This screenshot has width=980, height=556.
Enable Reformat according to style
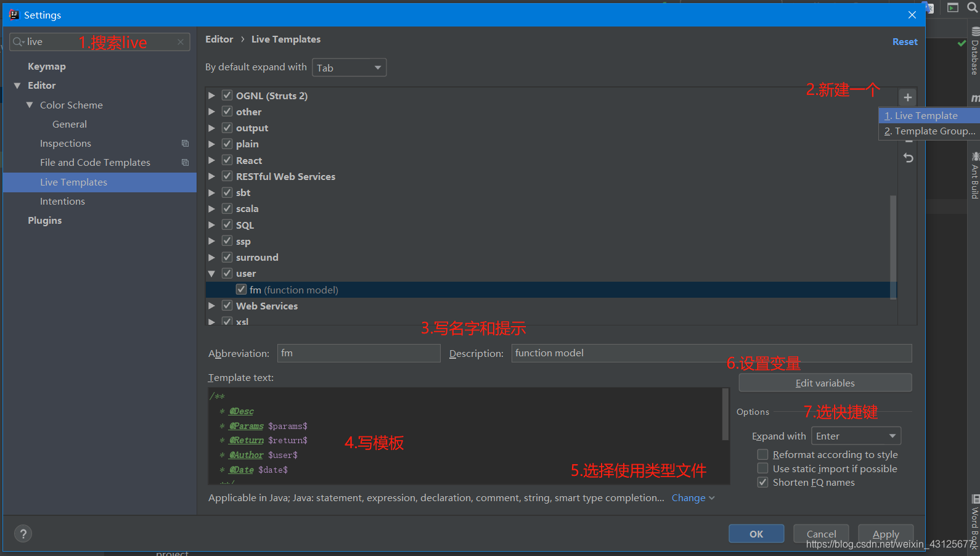[x=762, y=454]
